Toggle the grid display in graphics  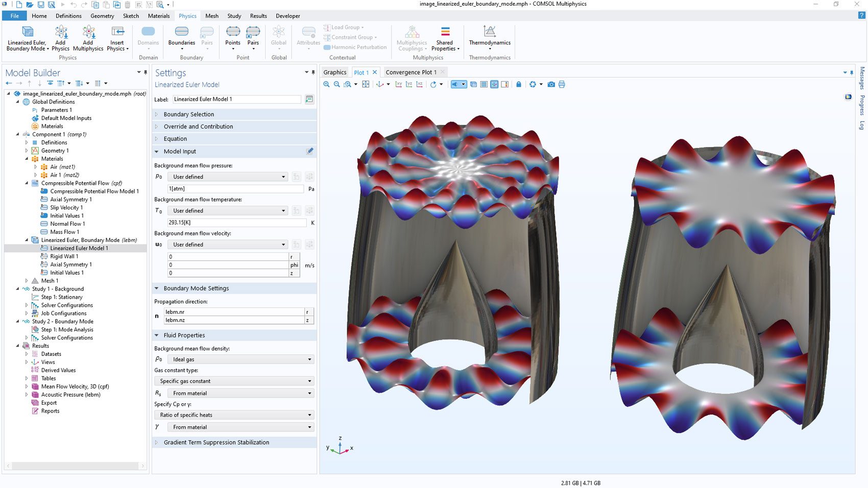point(484,84)
